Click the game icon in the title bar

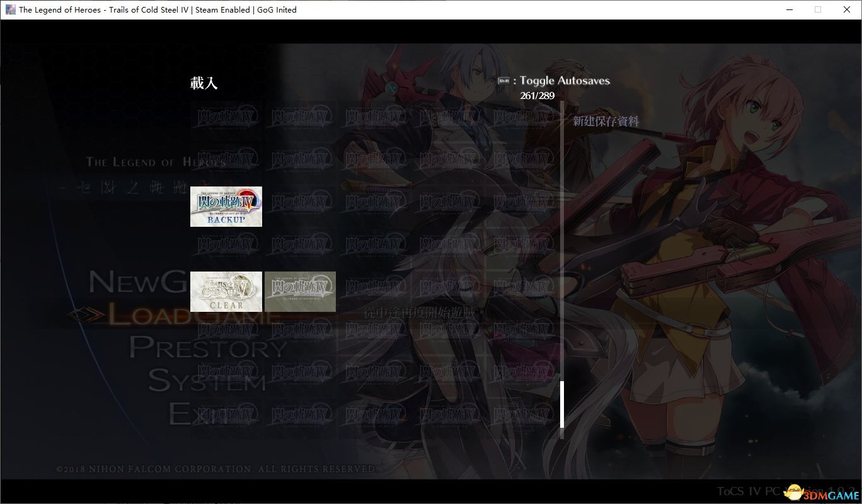tap(10, 9)
